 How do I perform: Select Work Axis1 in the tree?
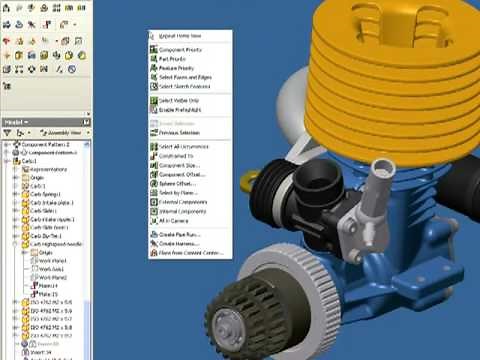click(x=51, y=269)
